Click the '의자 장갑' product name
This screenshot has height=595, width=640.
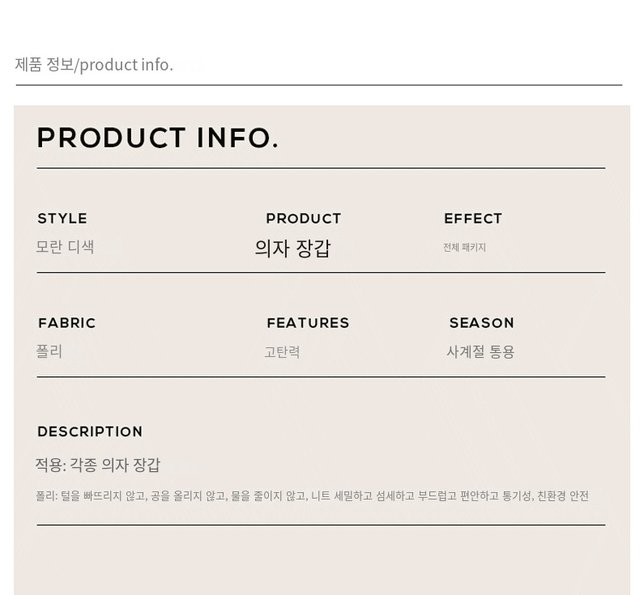tap(293, 248)
